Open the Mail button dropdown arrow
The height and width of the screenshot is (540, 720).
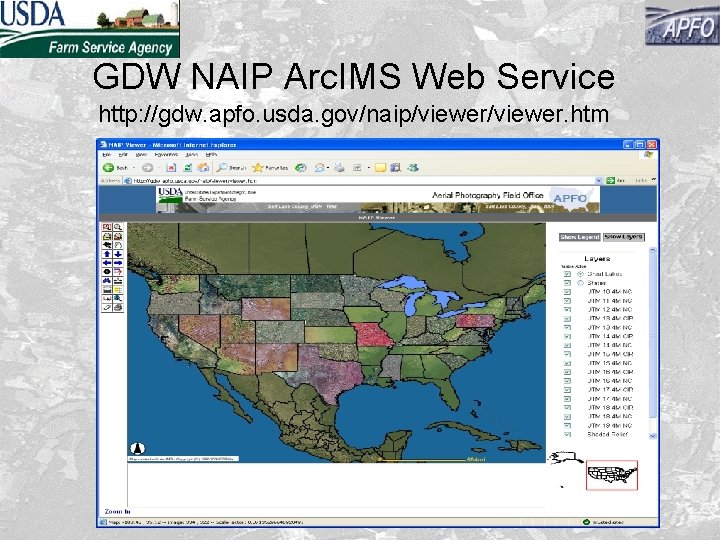328,168
